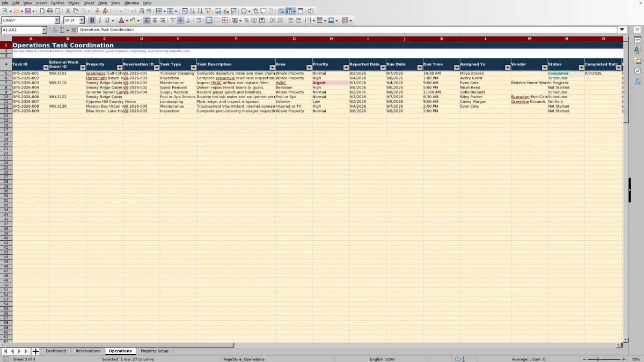Click the scroll to last sheet button
This screenshot has height=362, width=644.
pos(26,351)
